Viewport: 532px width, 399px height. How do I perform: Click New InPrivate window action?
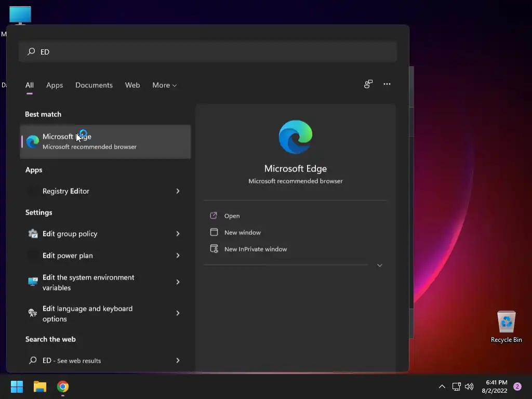pyautogui.click(x=256, y=249)
